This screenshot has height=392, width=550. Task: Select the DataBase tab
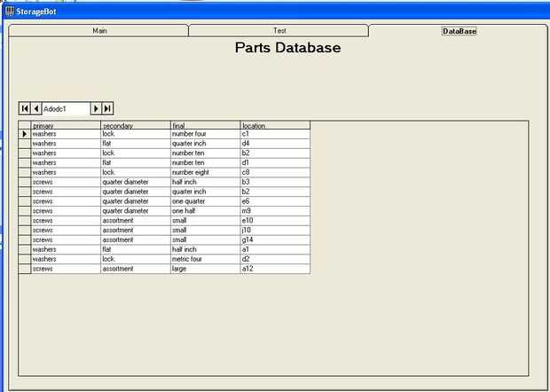click(459, 31)
